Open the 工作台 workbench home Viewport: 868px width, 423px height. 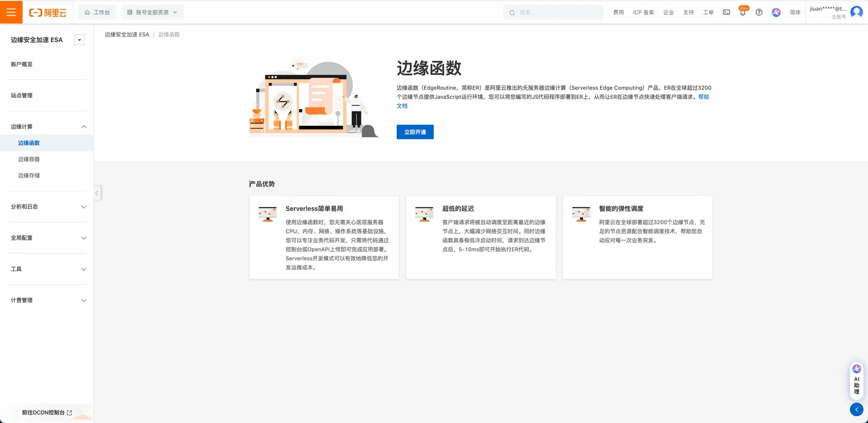(97, 12)
